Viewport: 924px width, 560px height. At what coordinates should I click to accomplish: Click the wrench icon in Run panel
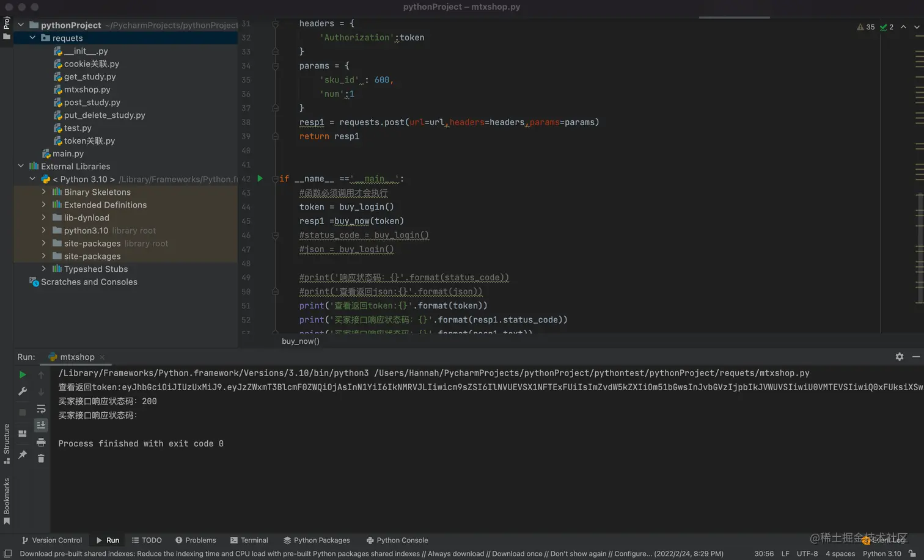23,391
